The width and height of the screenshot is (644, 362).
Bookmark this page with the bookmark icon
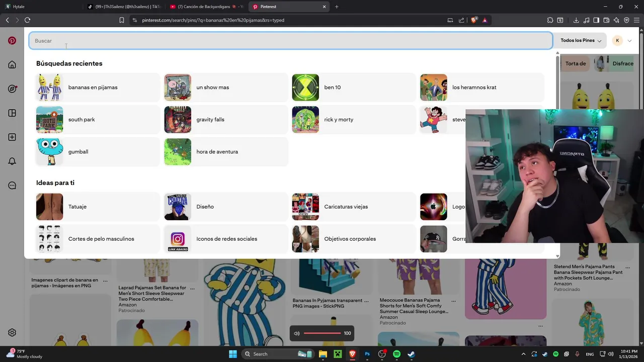click(x=122, y=20)
